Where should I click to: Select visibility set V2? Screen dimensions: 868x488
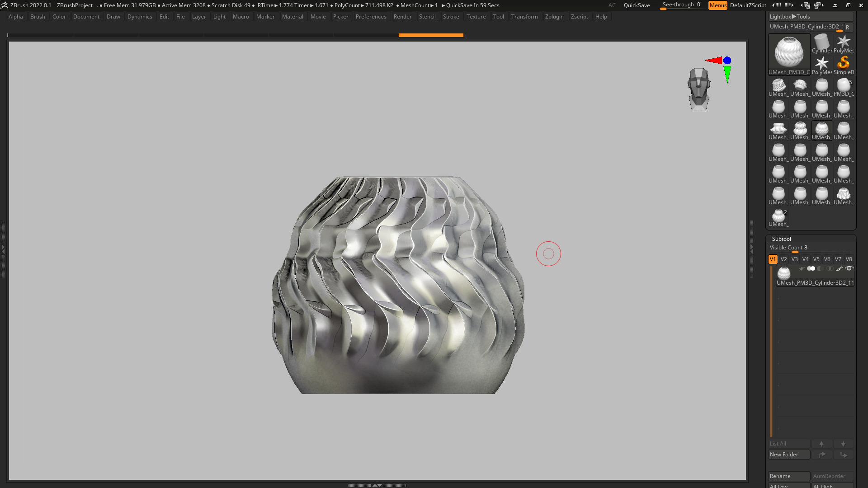click(783, 259)
